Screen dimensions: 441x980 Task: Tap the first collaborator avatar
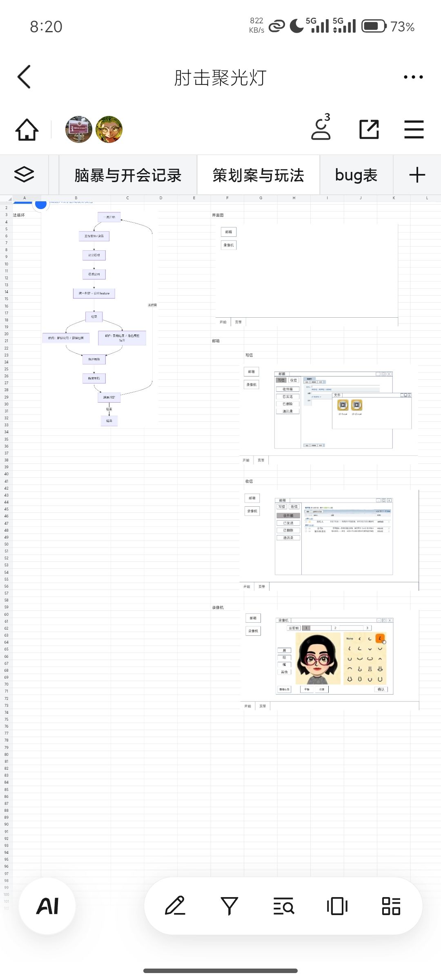(79, 129)
